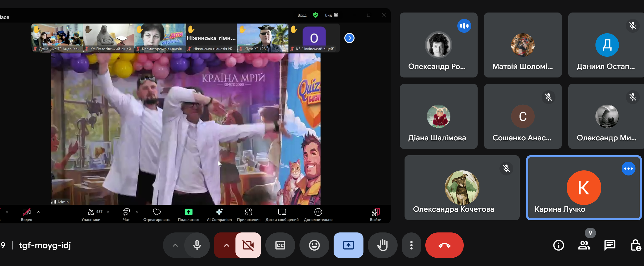
Task: Open the chat with everyone panel
Action: coord(610,245)
